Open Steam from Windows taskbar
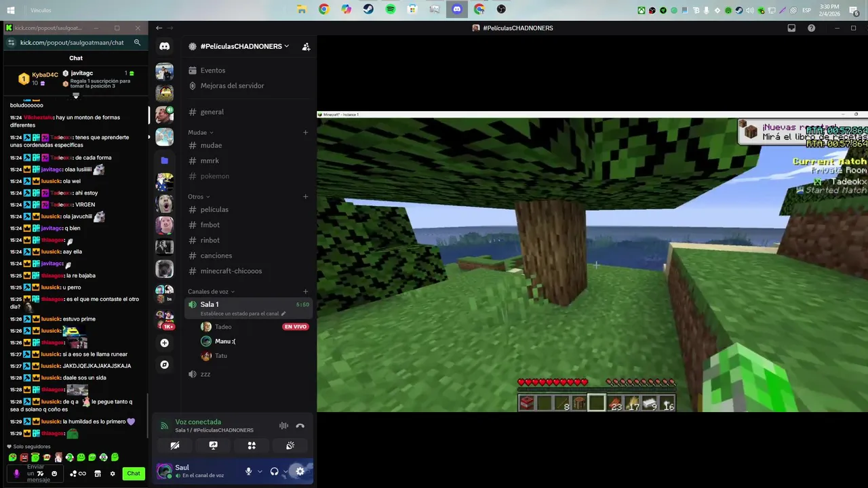 tap(368, 9)
